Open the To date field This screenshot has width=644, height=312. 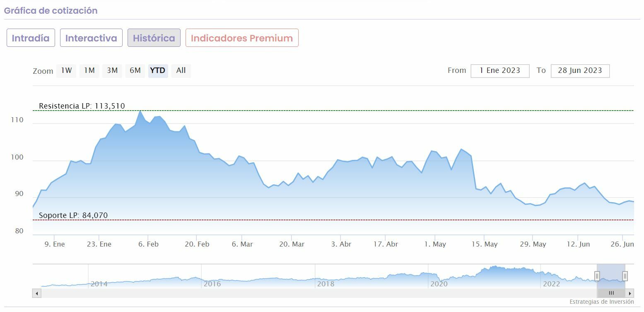click(x=580, y=70)
